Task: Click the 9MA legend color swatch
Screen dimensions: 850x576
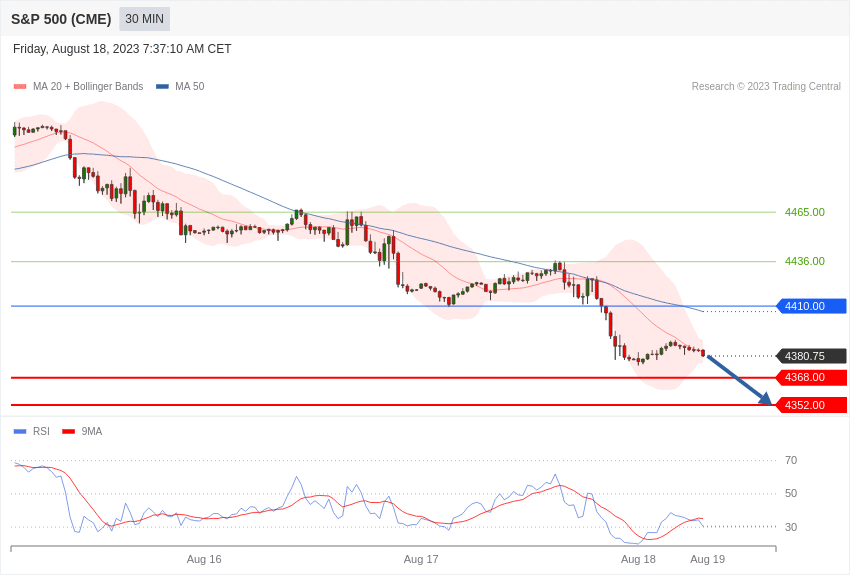Action: coord(68,431)
